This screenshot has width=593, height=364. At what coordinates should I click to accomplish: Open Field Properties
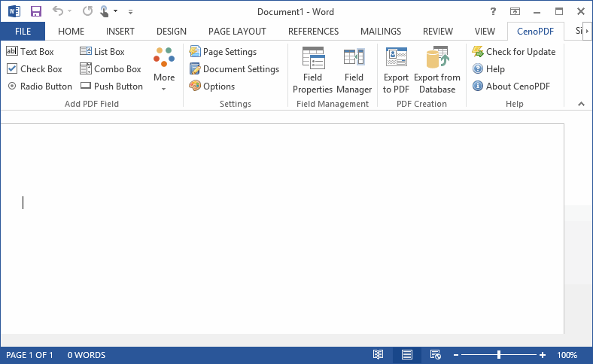(x=312, y=70)
